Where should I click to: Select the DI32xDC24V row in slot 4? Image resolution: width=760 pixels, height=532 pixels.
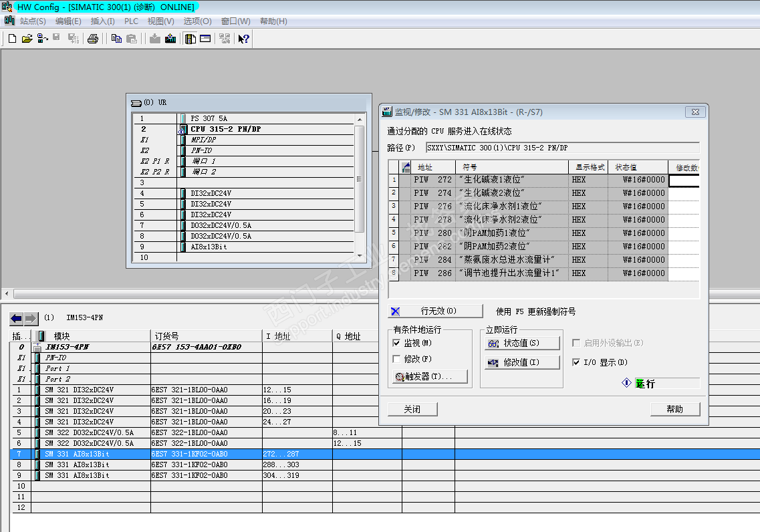click(244, 193)
